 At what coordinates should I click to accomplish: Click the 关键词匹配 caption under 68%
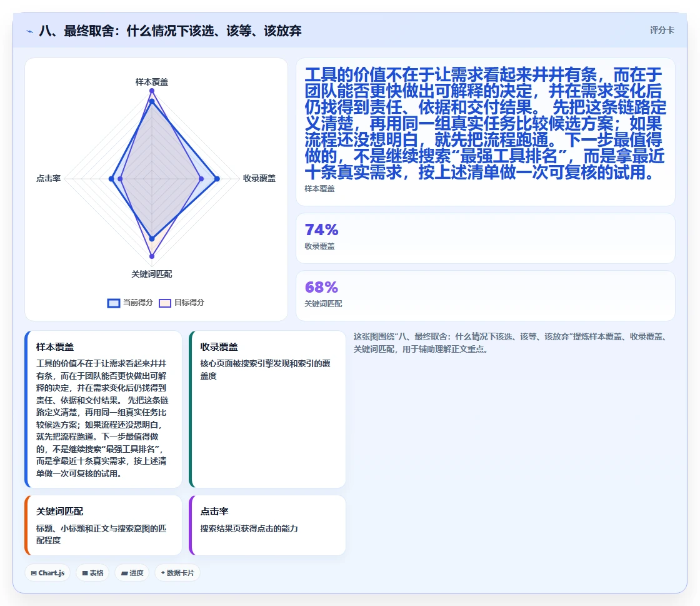pos(323,304)
